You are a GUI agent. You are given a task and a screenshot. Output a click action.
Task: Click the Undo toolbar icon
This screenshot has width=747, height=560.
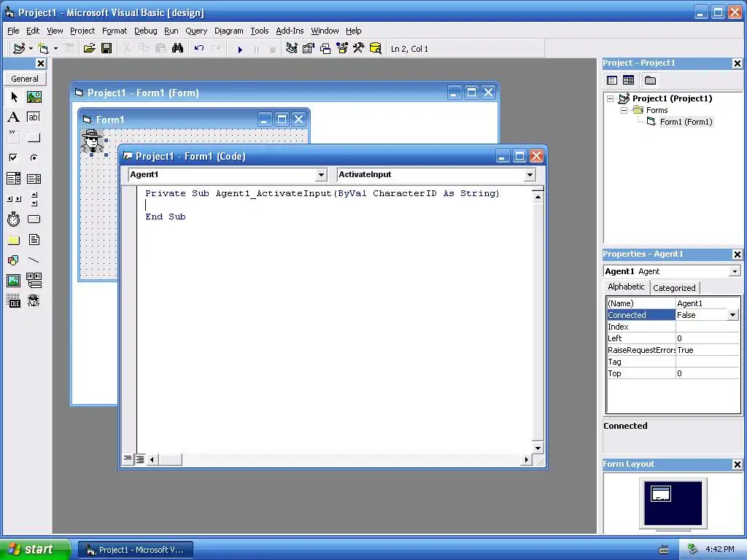(x=199, y=49)
